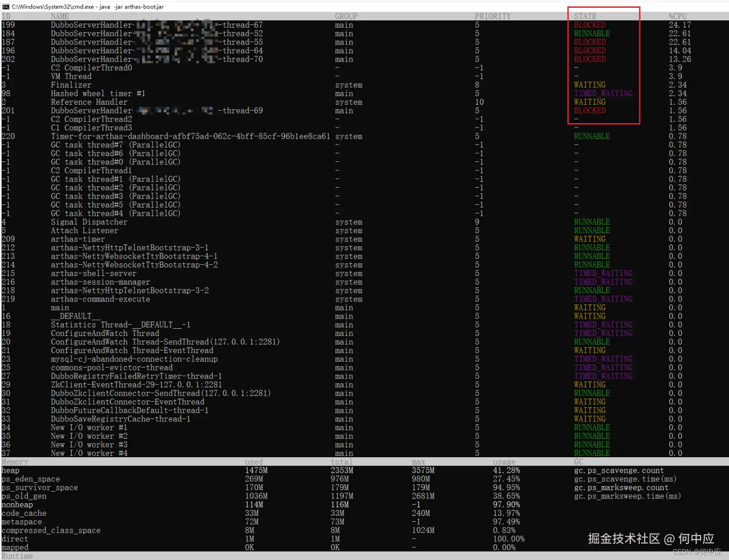Click the GC section header
The image size is (729, 560).
click(x=579, y=462)
